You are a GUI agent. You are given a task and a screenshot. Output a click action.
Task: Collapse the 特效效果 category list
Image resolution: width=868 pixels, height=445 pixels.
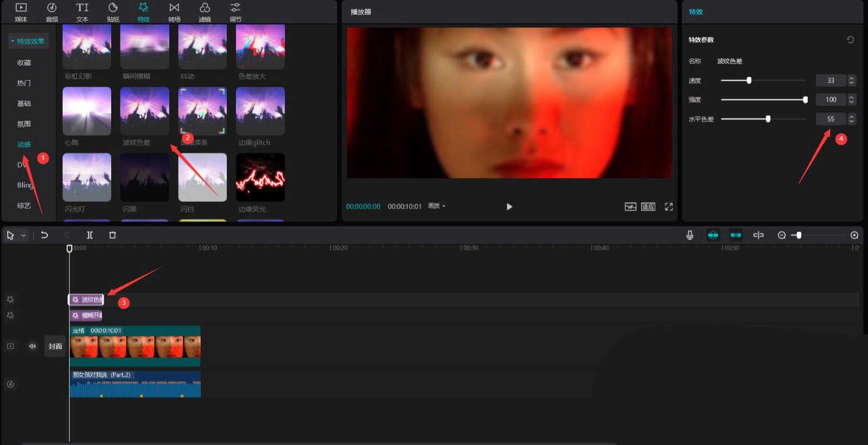point(13,41)
